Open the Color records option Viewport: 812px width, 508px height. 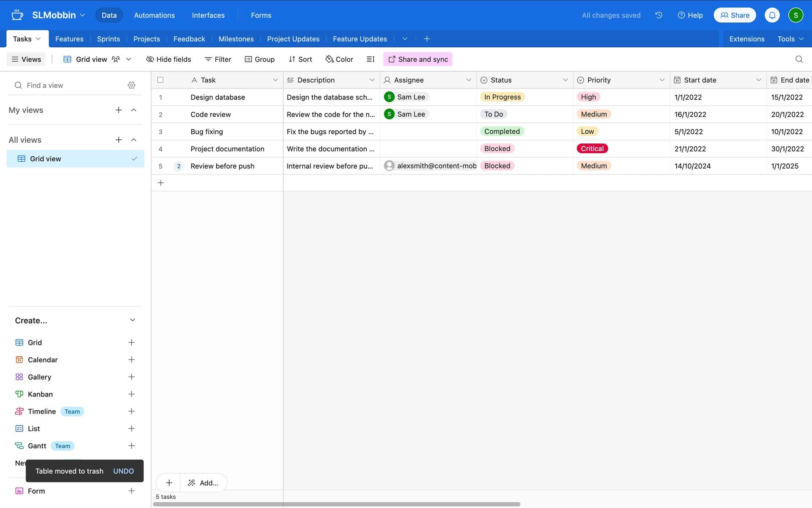click(339, 59)
